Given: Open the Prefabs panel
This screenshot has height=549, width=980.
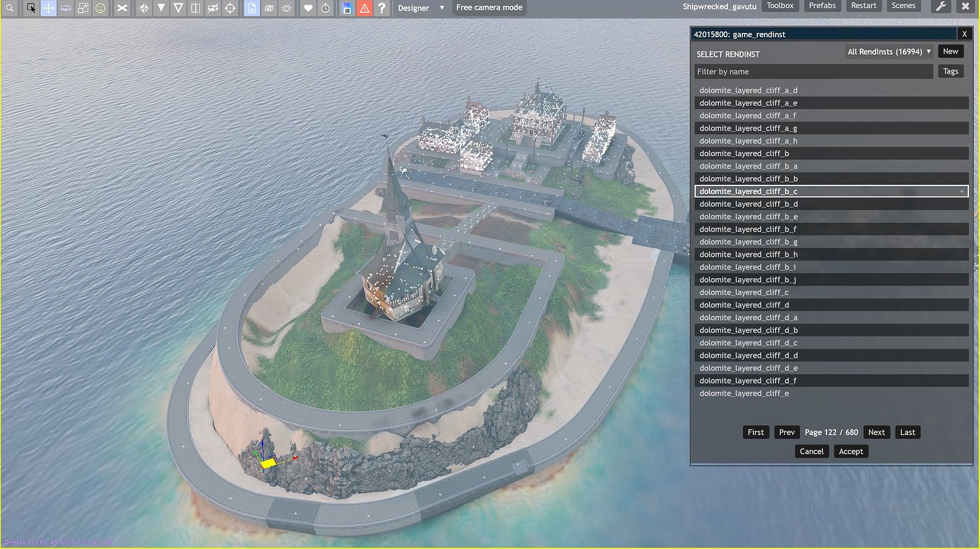Looking at the screenshot, I should point(822,6).
